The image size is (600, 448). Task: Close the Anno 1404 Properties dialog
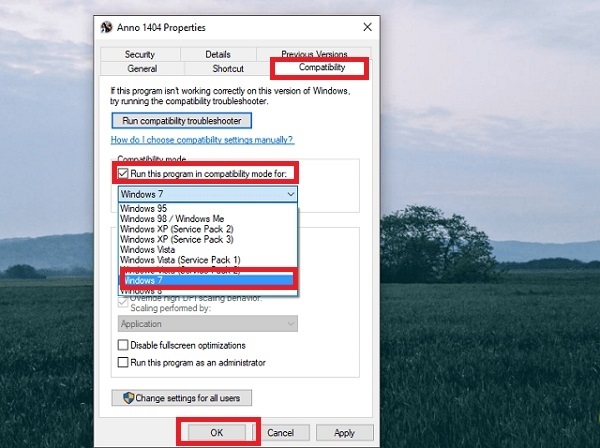click(x=367, y=27)
